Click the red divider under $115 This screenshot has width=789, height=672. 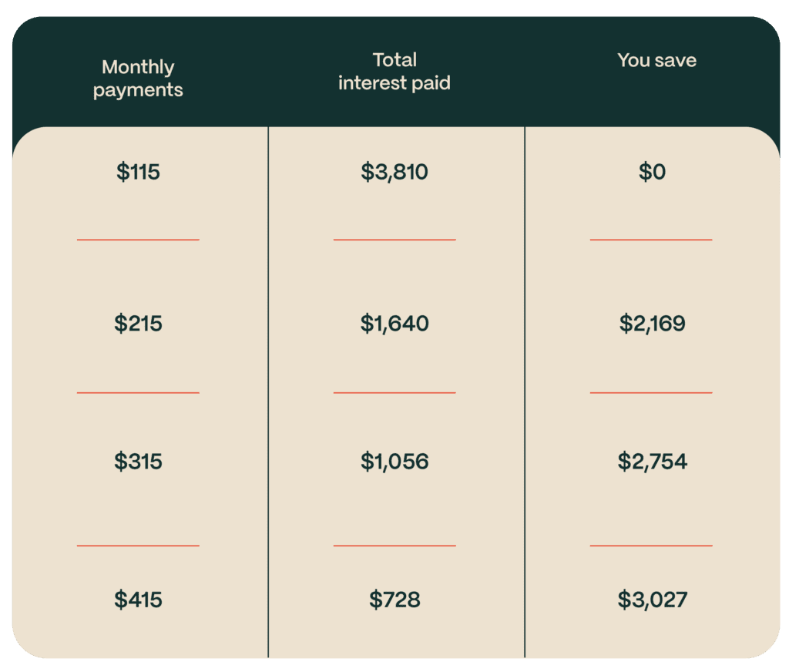138,240
